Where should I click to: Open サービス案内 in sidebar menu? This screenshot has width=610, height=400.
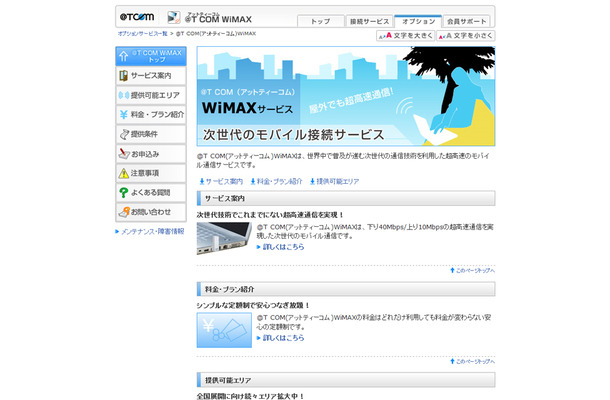click(151, 75)
